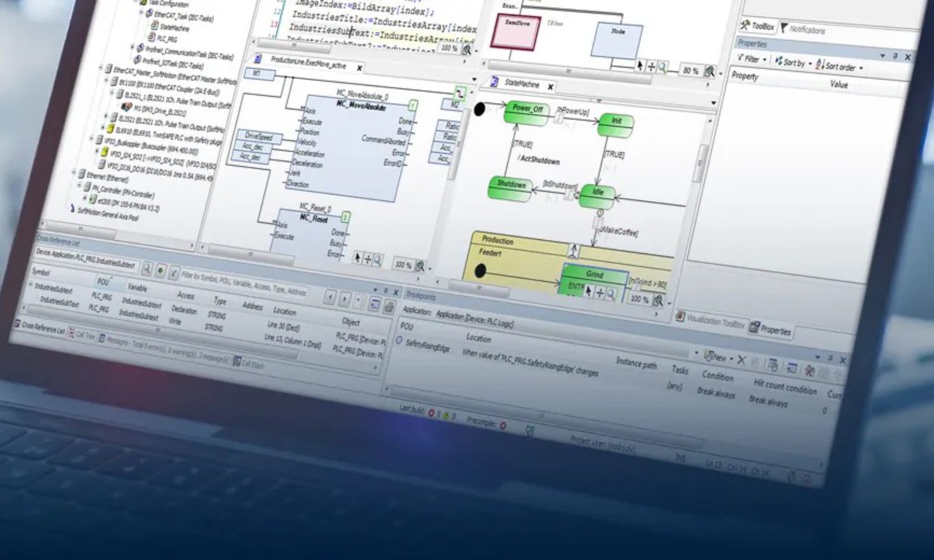Collapse the VPIO_Buskoppler node

[92, 138]
